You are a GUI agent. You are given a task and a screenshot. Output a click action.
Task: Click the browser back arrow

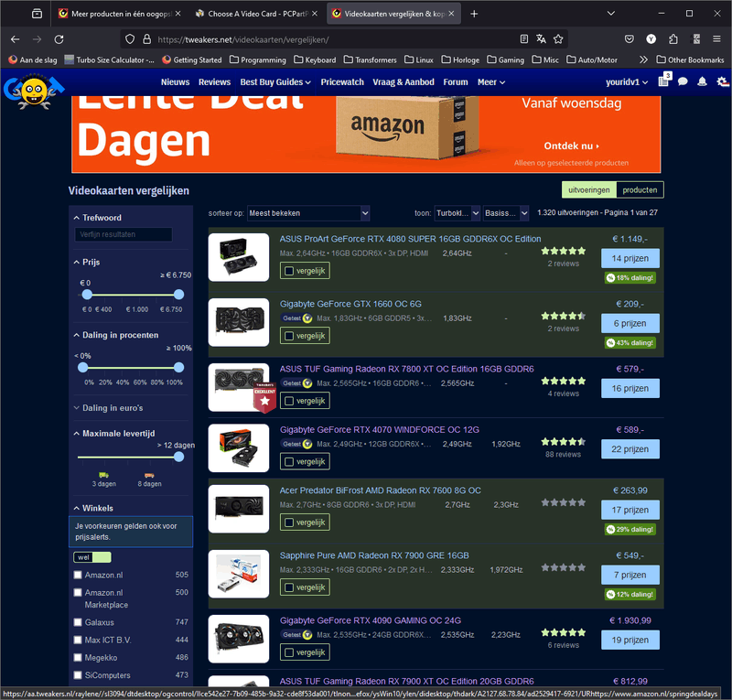pyautogui.click(x=15, y=39)
